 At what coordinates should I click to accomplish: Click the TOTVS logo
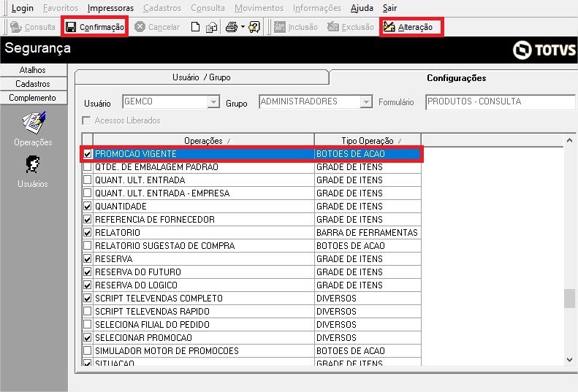click(544, 50)
